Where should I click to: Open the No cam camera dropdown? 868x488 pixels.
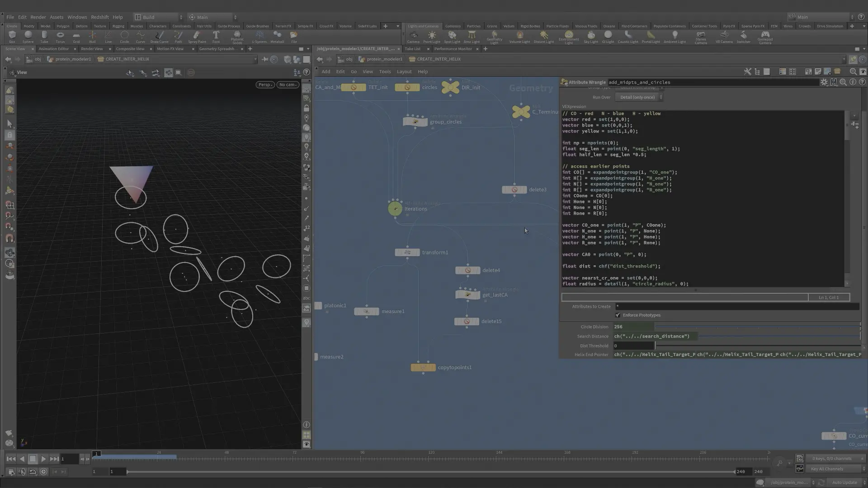point(288,84)
